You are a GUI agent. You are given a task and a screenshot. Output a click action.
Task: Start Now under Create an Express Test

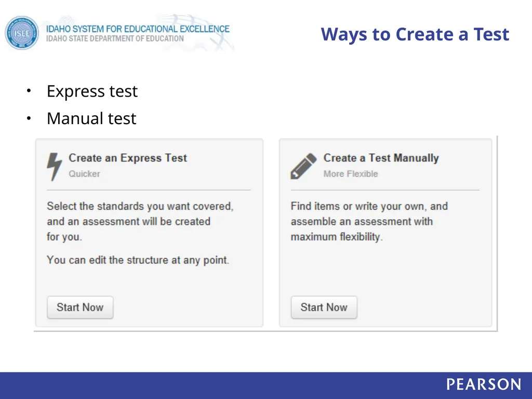[80, 308]
